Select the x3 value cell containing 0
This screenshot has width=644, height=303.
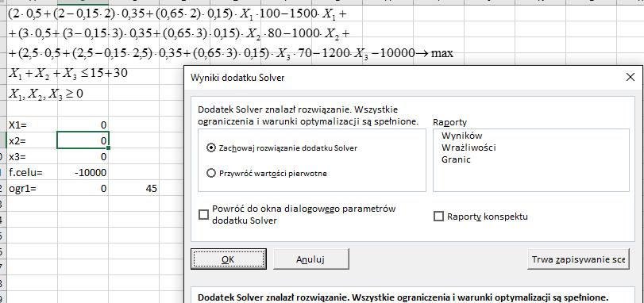(x=83, y=156)
